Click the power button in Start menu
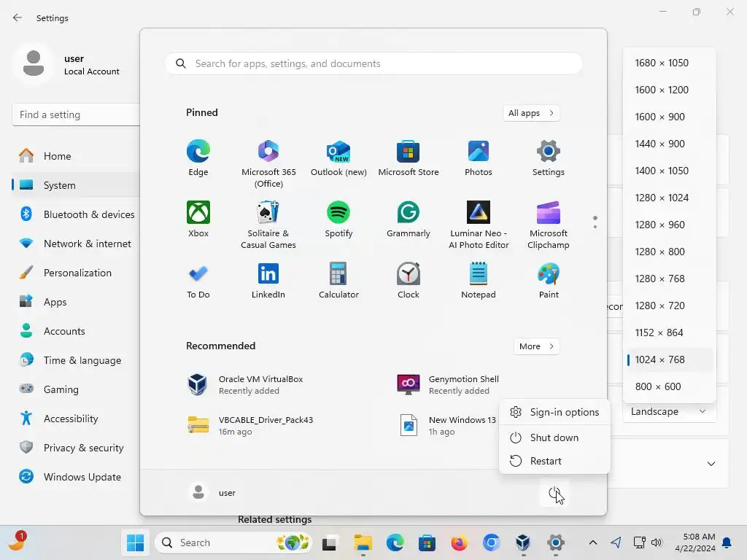This screenshot has height=560, width=747. pos(554,494)
